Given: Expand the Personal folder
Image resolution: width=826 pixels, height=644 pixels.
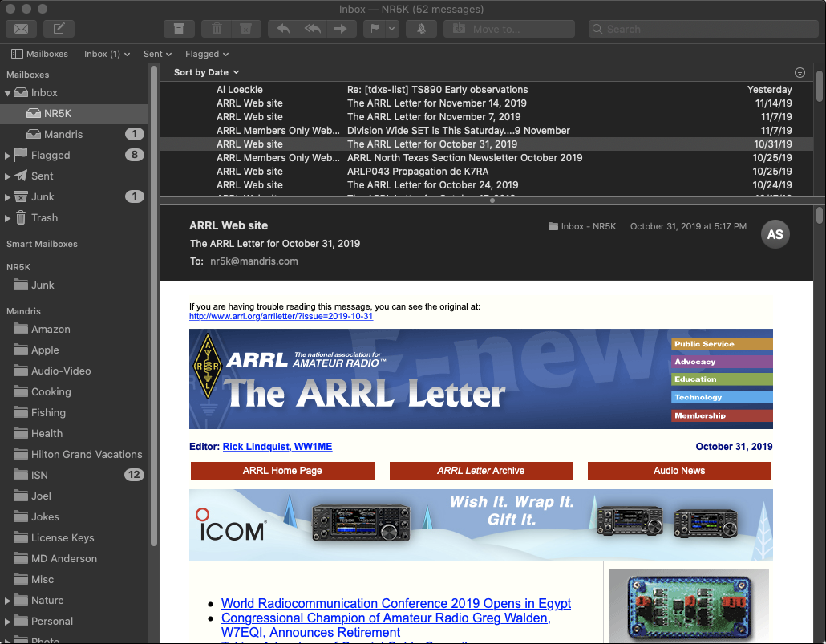Looking at the screenshot, I should (7, 622).
